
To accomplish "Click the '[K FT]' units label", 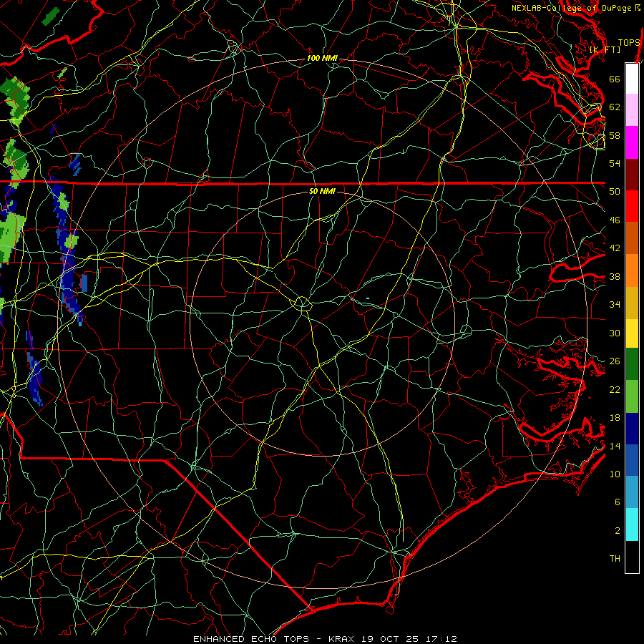I will pos(605,49).
